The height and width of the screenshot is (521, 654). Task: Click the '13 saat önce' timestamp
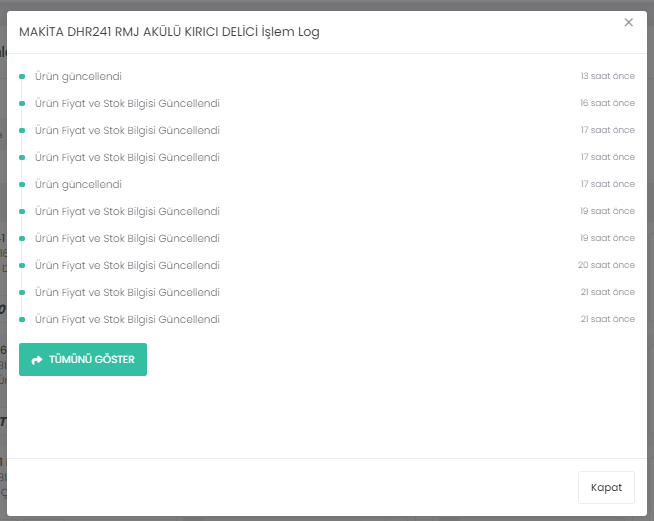click(x=607, y=76)
